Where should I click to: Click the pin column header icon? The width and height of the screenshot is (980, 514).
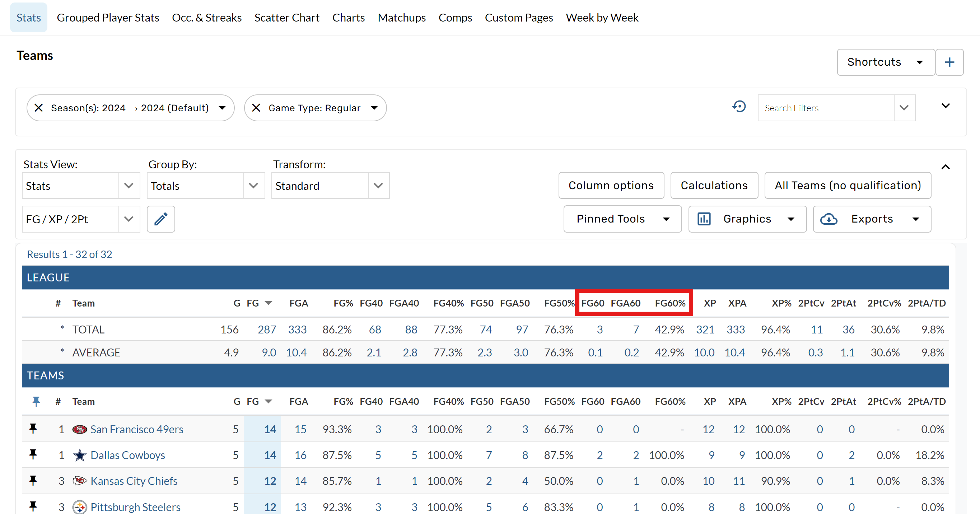pos(36,401)
